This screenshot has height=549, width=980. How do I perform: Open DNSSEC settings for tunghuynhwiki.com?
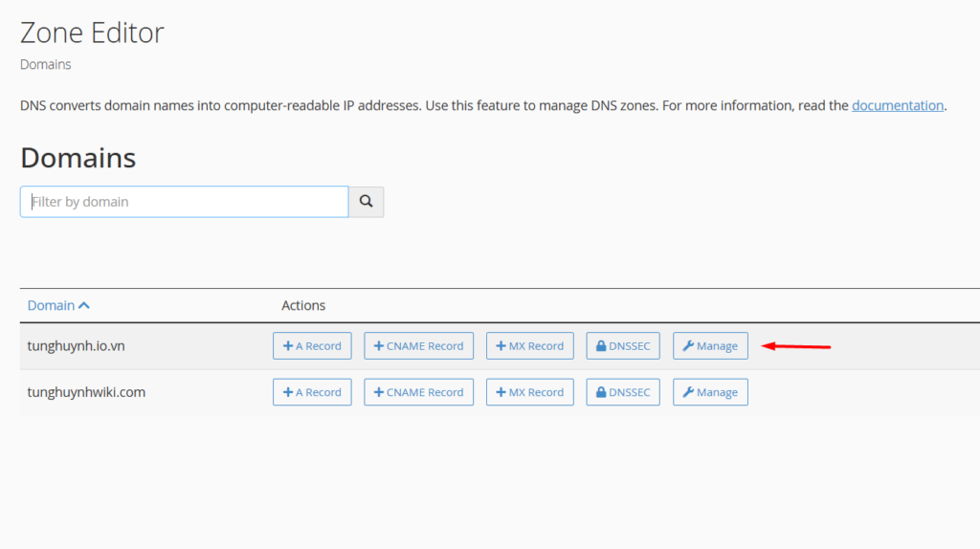coord(622,392)
